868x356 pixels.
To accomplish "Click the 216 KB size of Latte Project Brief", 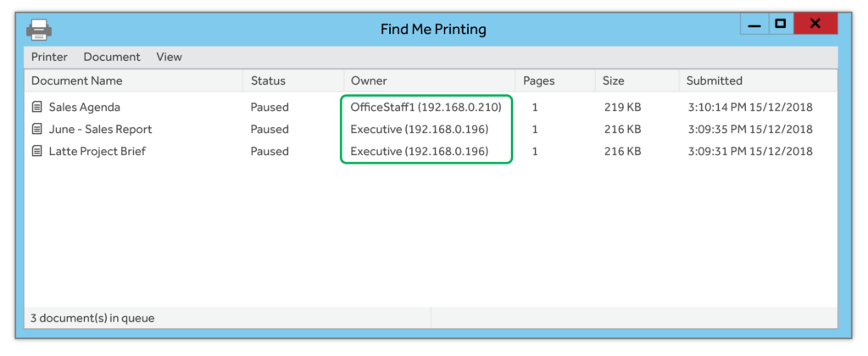I will [x=623, y=151].
